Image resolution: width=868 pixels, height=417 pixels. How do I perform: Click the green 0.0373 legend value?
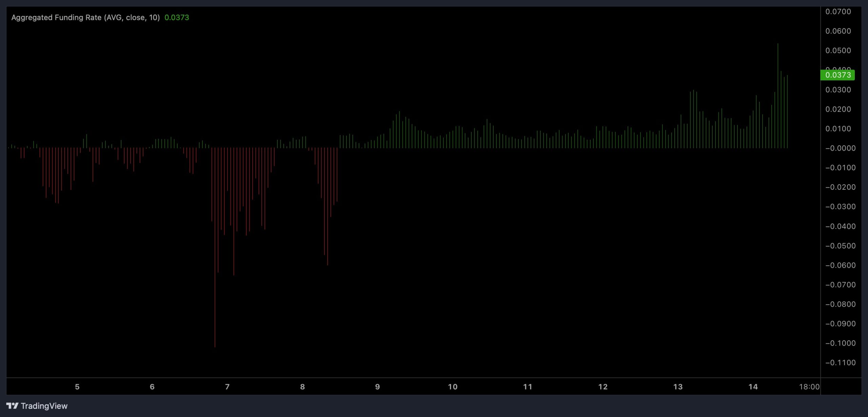(177, 18)
